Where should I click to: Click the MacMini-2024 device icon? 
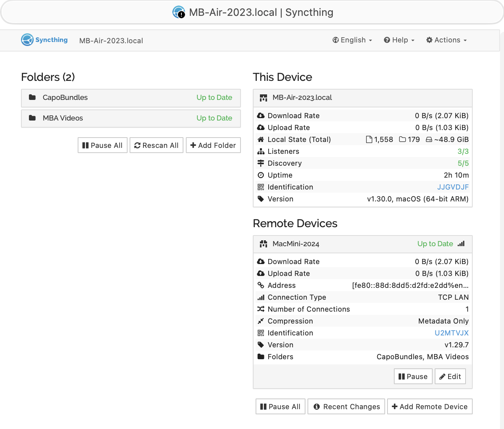[x=263, y=244]
